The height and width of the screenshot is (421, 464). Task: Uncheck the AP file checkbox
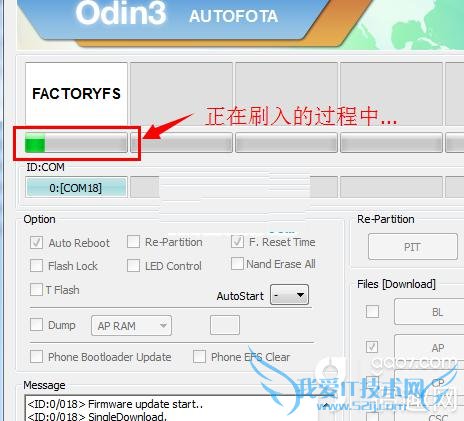[x=372, y=347]
